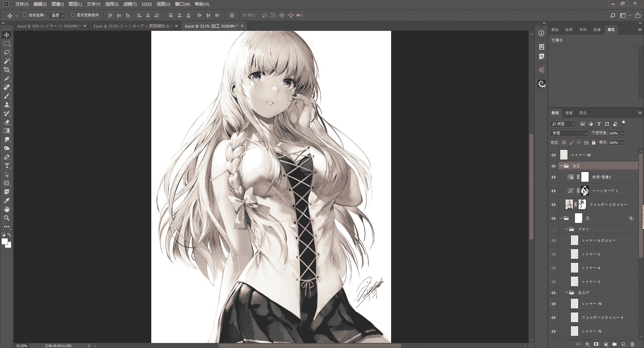Close the 5.psd document tab
Screen dimensions: 644x348
tap(176, 26)
